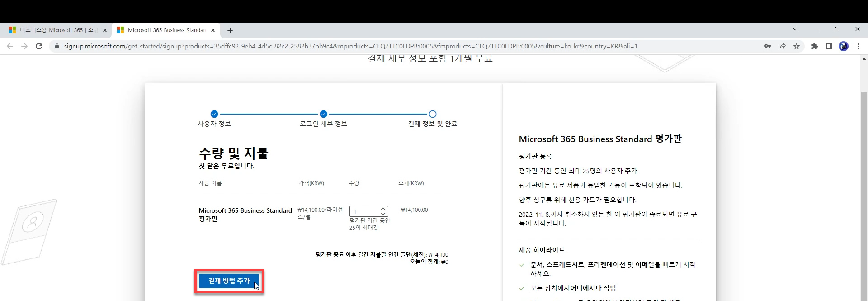Open Chrome three-dot menu
Image resolution: width=868 pixels, height=301 pixels.
858,46
